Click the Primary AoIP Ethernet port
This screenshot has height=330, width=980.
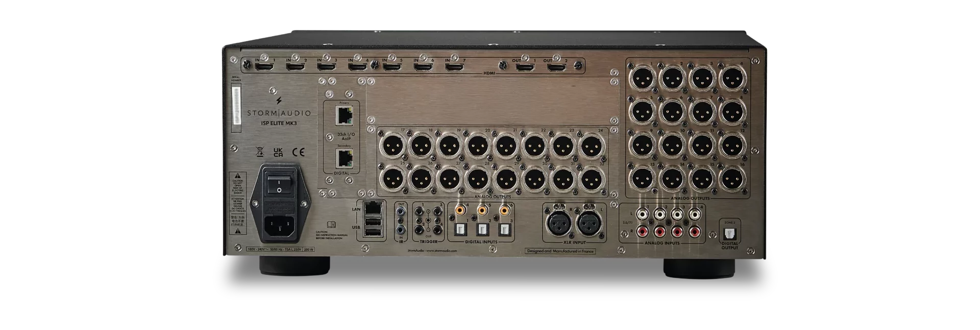pyautogui.click(x=345, y=116)
